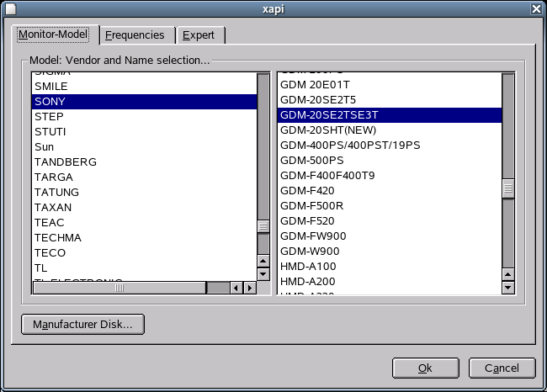Viewport: 547px width, 392px height.
Task: Click vendor list scroll down arrow
Action: (263, 274)
